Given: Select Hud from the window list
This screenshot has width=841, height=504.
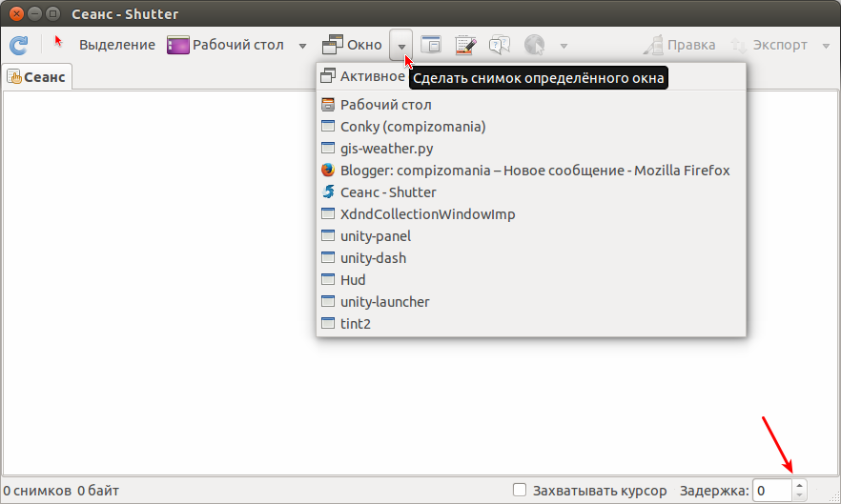Looking at the screenshot, I should point(531,280).
